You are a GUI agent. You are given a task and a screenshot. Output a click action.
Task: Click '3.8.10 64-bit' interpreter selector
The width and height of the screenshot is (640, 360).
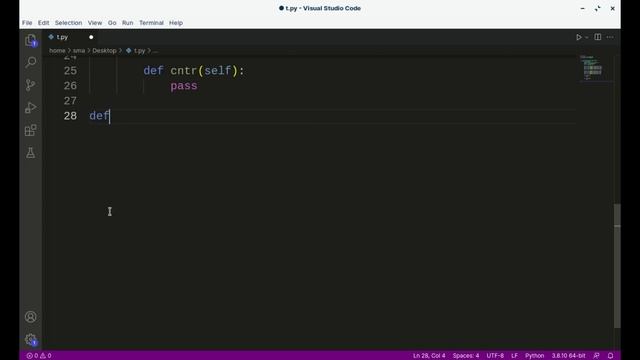[568, 356]
